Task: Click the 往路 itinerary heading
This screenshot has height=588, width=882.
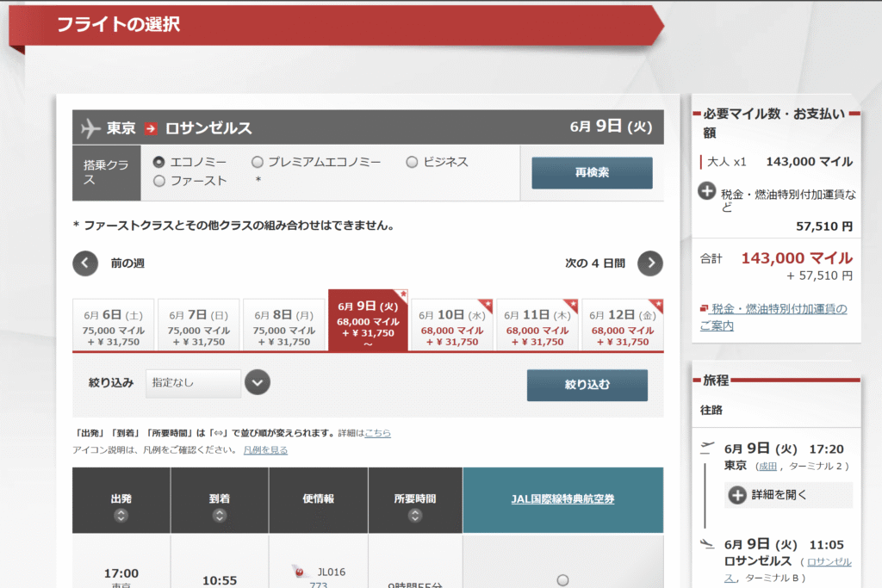Action: [x=711, y=410]
